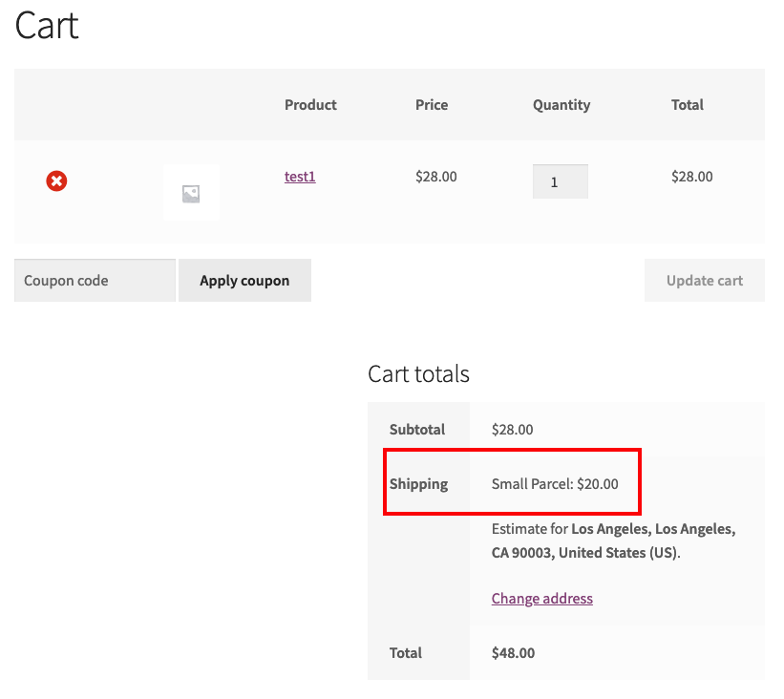Click the test1 unit price $28.00

click(x=436, y=177)
